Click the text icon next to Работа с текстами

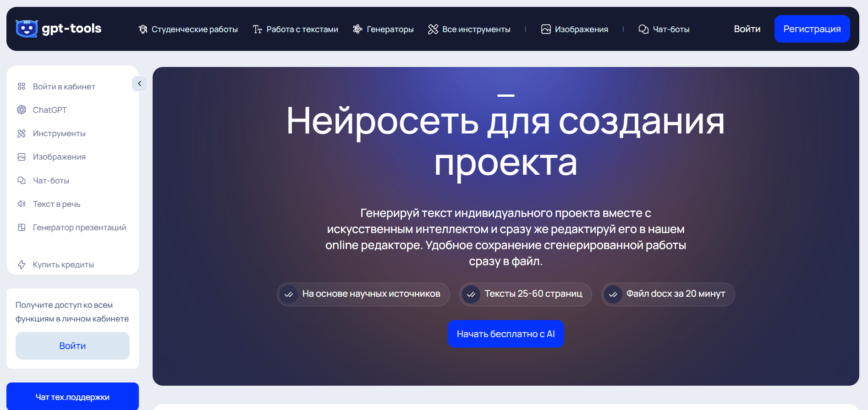[x=258, y=29]
